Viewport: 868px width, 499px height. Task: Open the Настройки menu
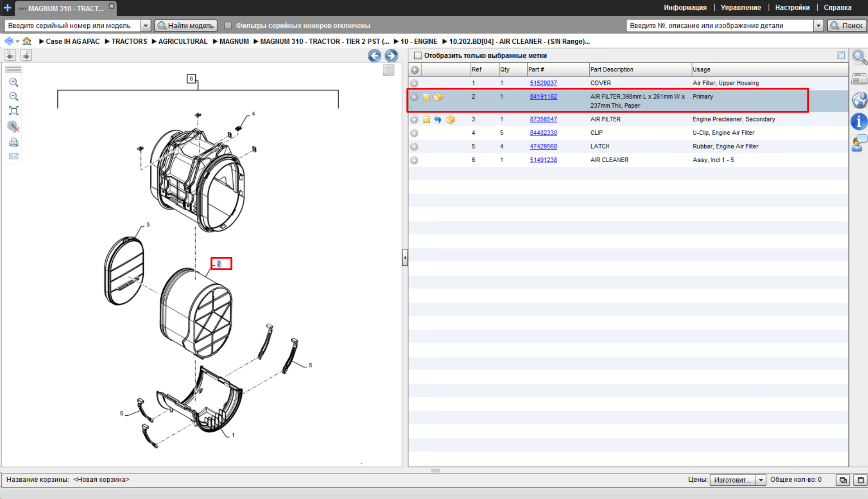(792, 8)
